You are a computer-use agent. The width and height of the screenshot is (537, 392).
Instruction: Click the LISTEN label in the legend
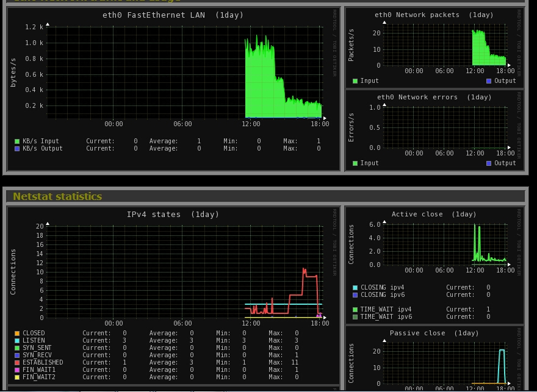click(34, 340)
